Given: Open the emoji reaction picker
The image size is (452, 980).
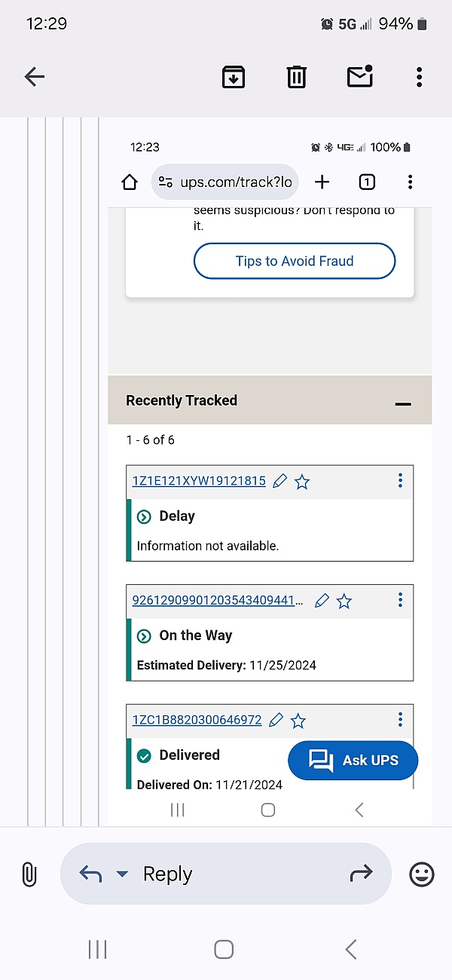Looking at the screenshot, I should coord(422,874).
